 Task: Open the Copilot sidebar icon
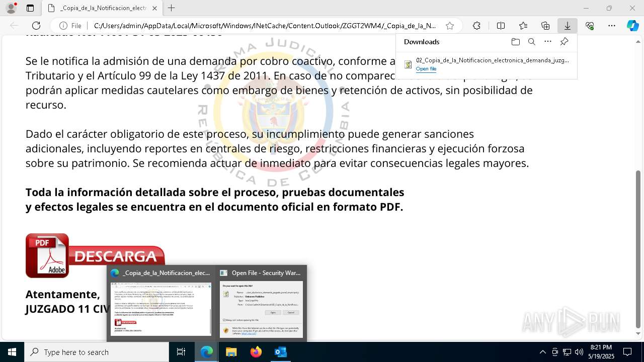pos(632,26)
